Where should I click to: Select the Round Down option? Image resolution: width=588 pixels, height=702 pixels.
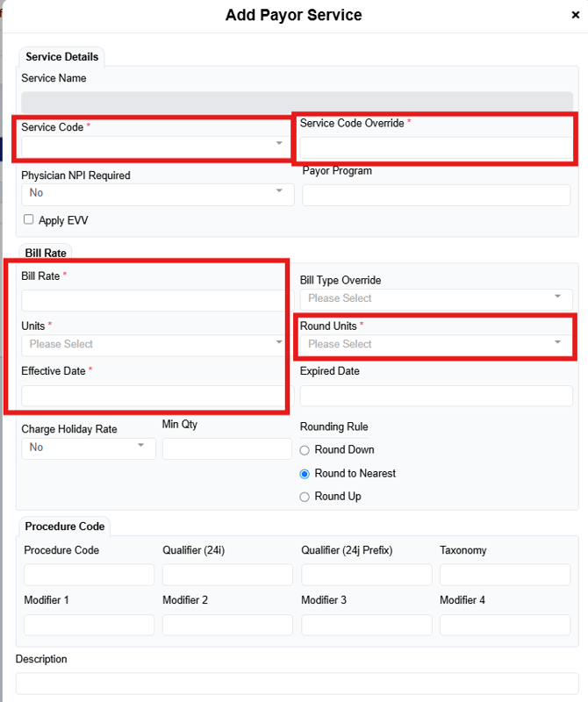coord(305,450)
